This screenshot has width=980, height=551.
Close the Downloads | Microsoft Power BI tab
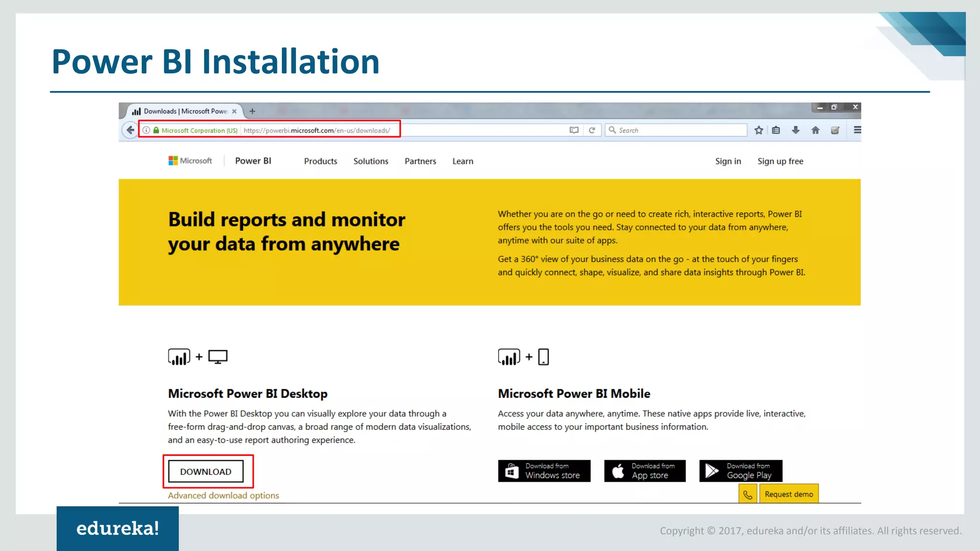(x=234, y=111)
